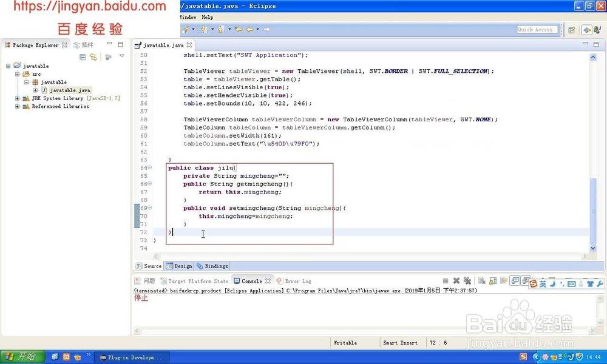This screenshot has width=607, height=364.
Task: Minimize the Package Explorer panel
Action: click(x=109, y=44)
